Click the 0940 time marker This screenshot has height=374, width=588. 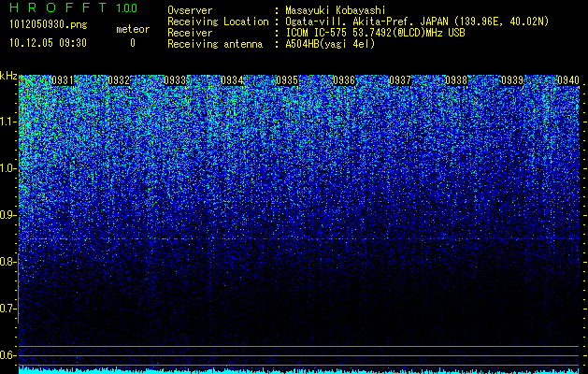(568, 80)
